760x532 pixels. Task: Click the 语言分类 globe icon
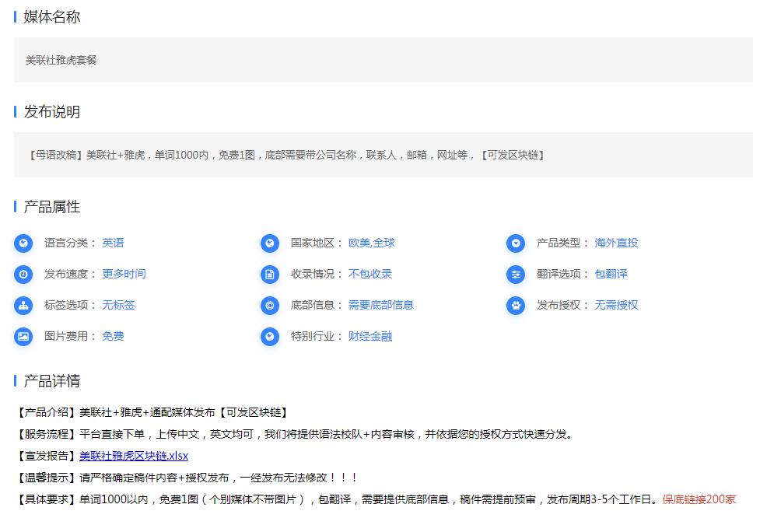pyautogui.click(x=23, y=243)
